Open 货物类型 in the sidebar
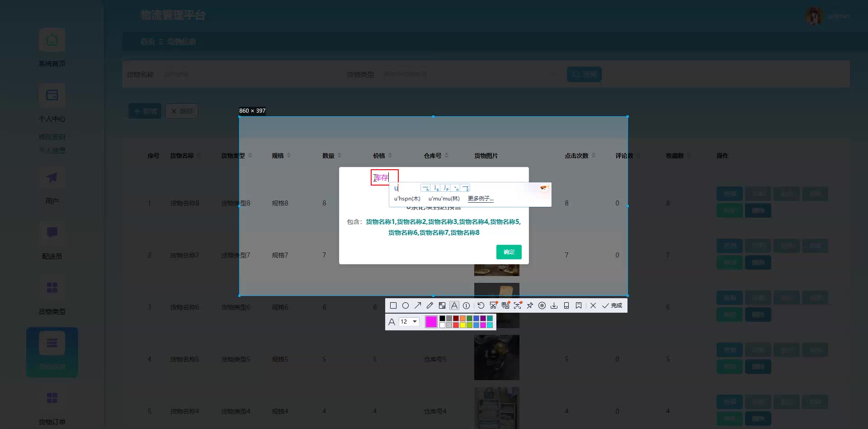 52,296
